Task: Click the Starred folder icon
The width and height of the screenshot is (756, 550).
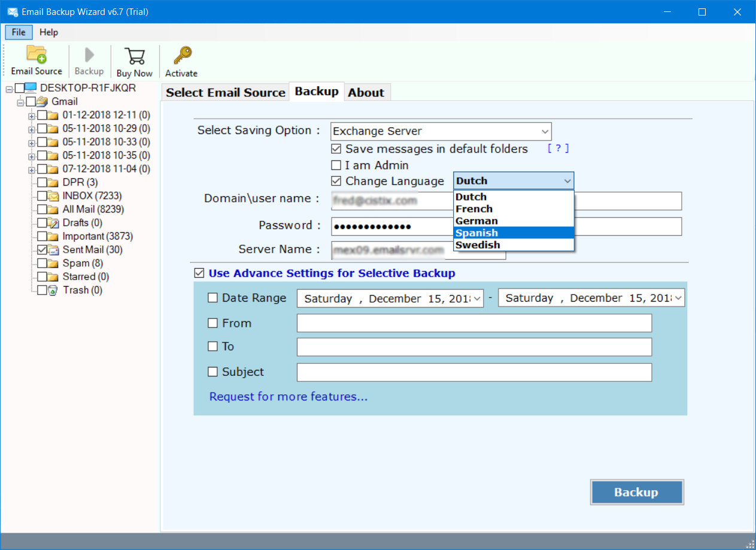Action: coord(53,276)
